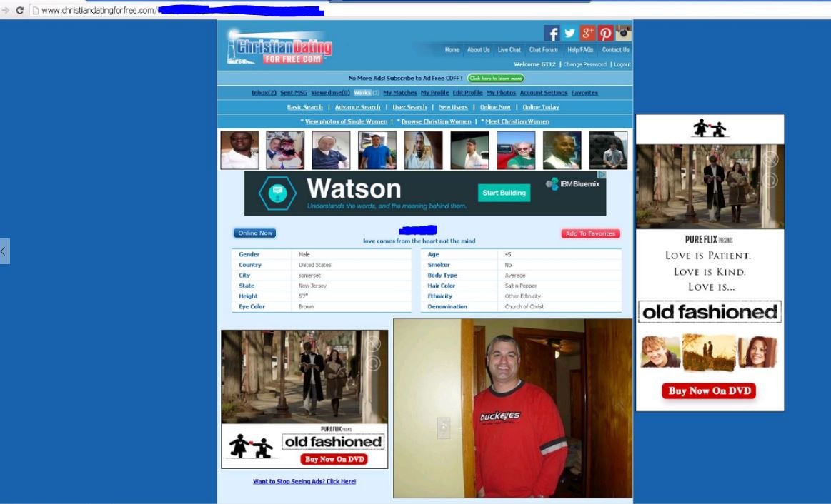Go forward with browser arrow icon
The width and height of the screenshot is (831, 504).
click(5, 10)
